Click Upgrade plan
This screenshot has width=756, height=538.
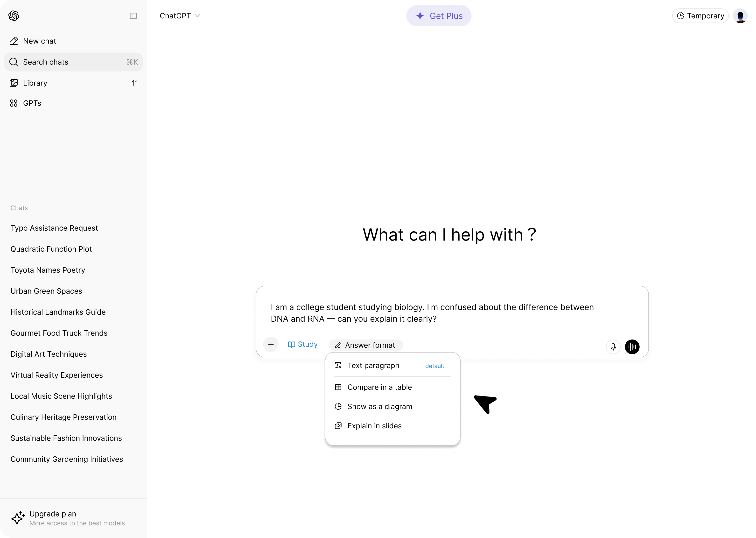(x=74, y=518)
